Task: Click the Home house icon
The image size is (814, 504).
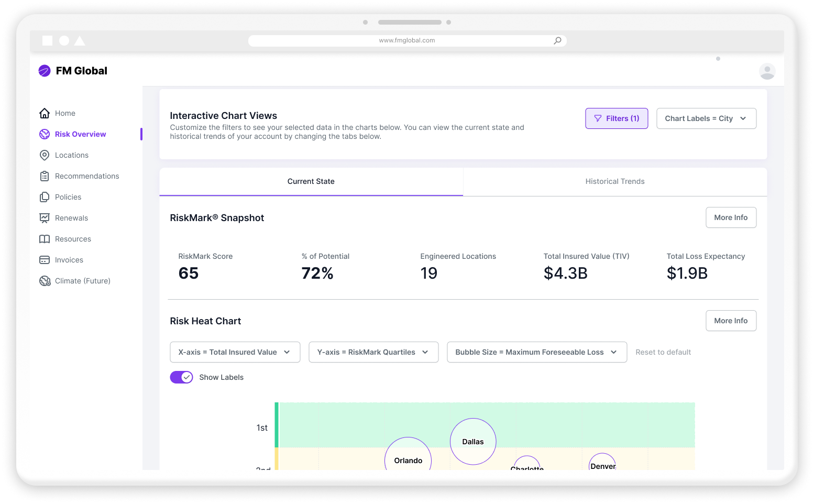Action: point(45,113)
